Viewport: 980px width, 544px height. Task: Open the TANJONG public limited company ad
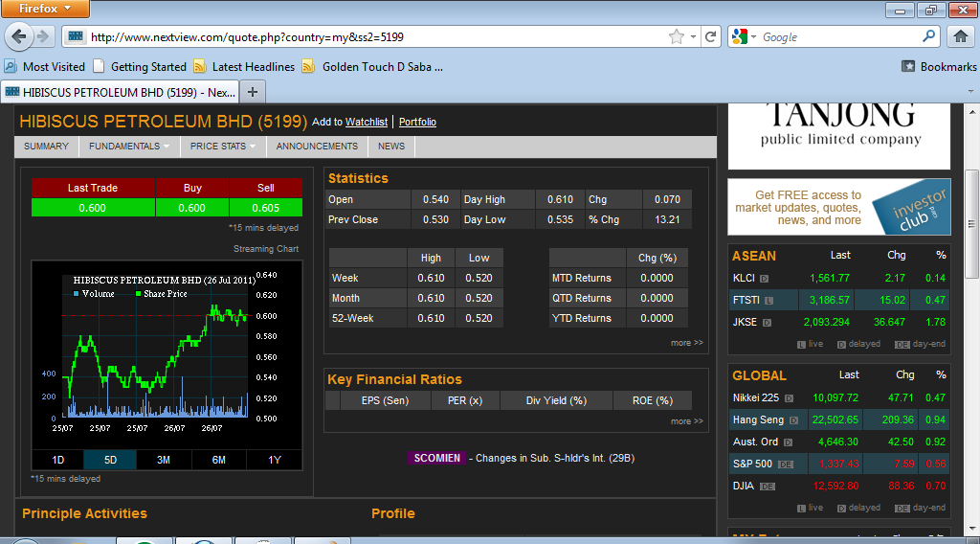pos(838,136)
